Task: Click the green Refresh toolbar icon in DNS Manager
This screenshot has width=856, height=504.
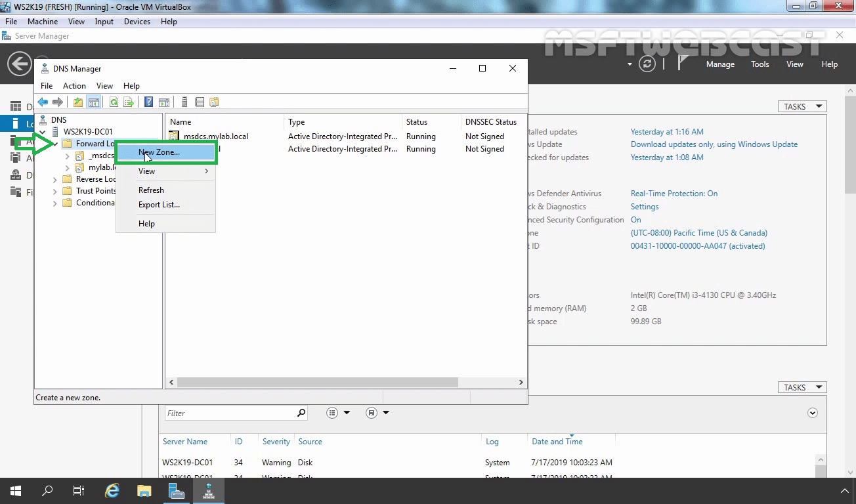Action: (114, 102)
